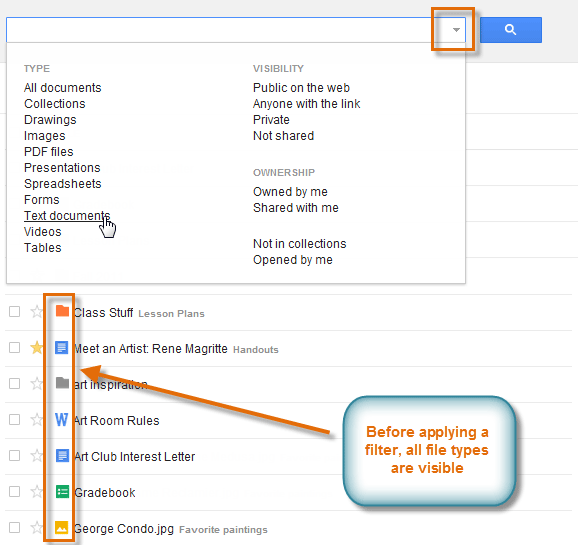Click the blue search magnifier button

(511, 30)
